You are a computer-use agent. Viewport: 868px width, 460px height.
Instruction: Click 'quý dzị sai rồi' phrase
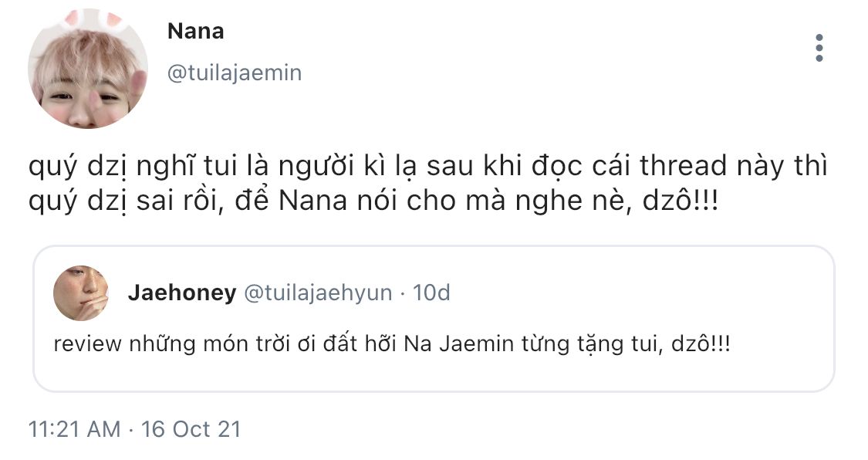[x=106, y=201]
